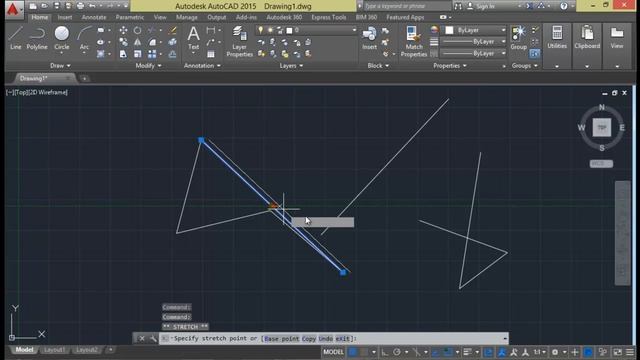Screen dimensions: 640x360
Task: Click the Explode tool icon
Action: [x=173, y=42]
